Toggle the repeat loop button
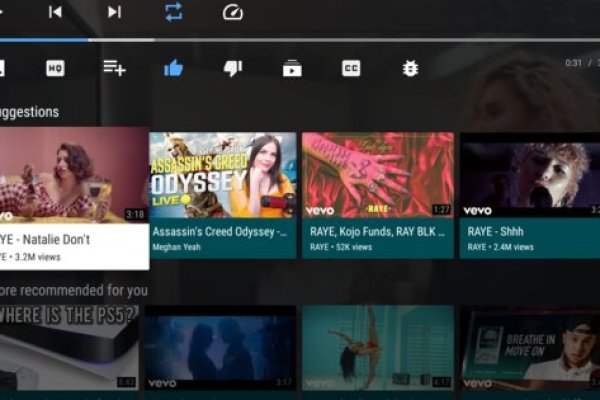Viewport: 600px width, 400px height. click(173, 12)
